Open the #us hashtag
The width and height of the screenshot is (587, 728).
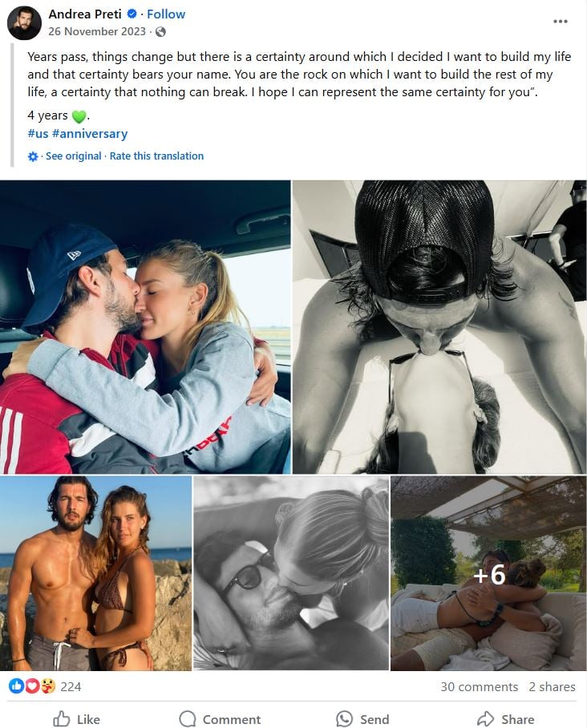pos(38,134)
